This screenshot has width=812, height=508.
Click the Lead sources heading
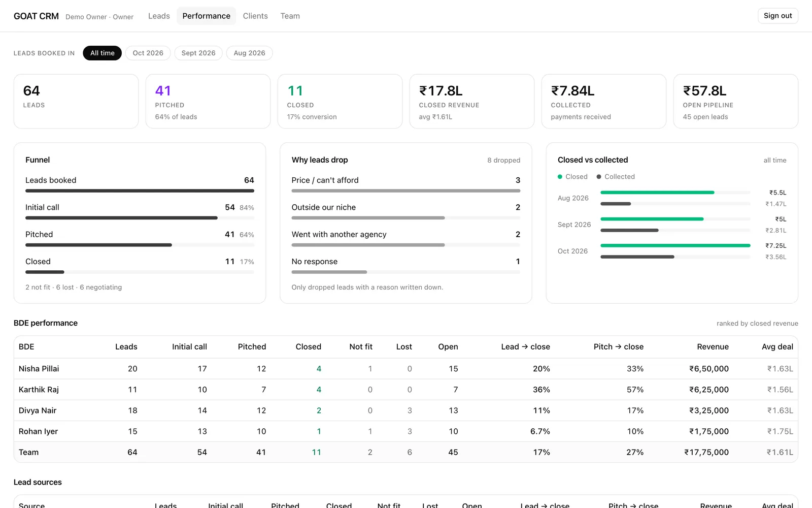click(x=38, y=482)
